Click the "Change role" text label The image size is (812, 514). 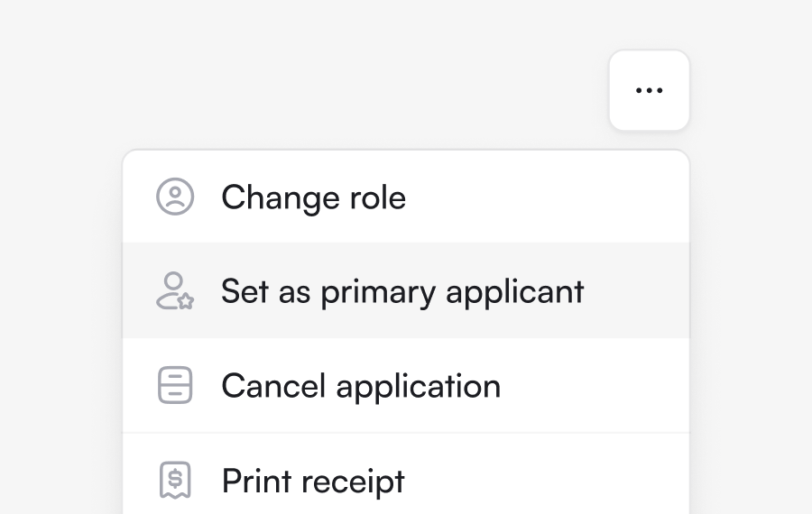coord(313,197)
